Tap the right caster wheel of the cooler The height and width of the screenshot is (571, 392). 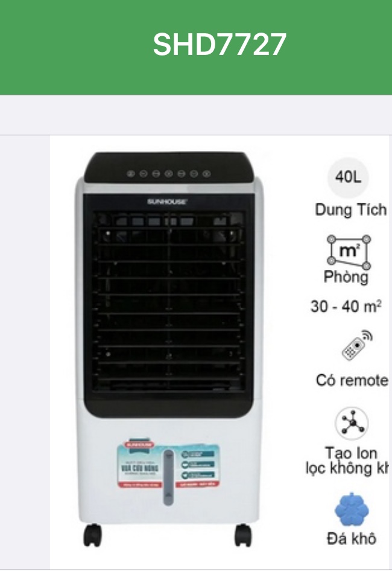click(243, 535)
